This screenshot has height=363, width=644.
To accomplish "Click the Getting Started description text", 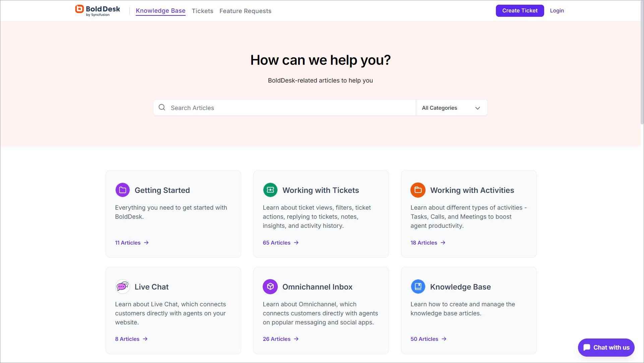I will pyautogui.click(x=171, y=212).
